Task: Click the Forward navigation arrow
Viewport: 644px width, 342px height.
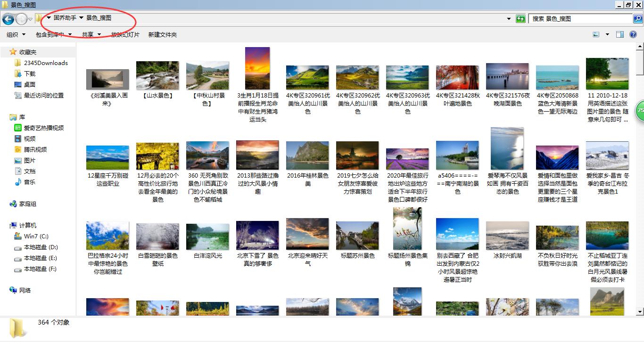Action: pyautogui.click(x=21, y=18)
